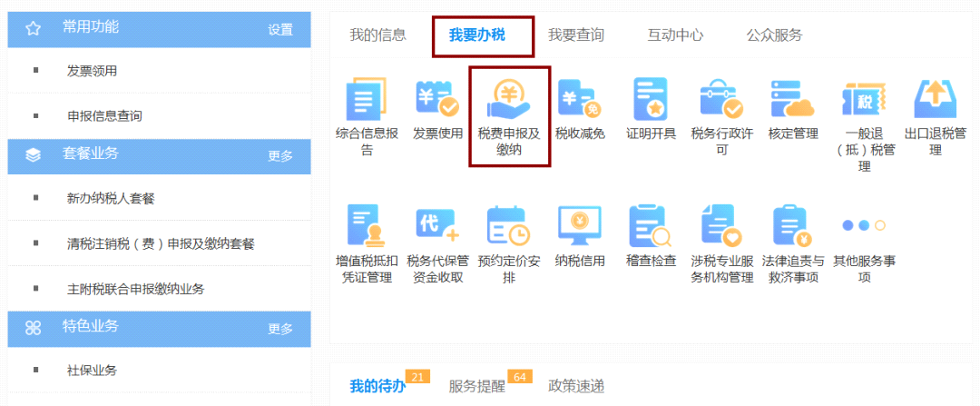Click the 套餐业务 section title
The height and width of the screenshot is (406, 980).
(90, 153)
